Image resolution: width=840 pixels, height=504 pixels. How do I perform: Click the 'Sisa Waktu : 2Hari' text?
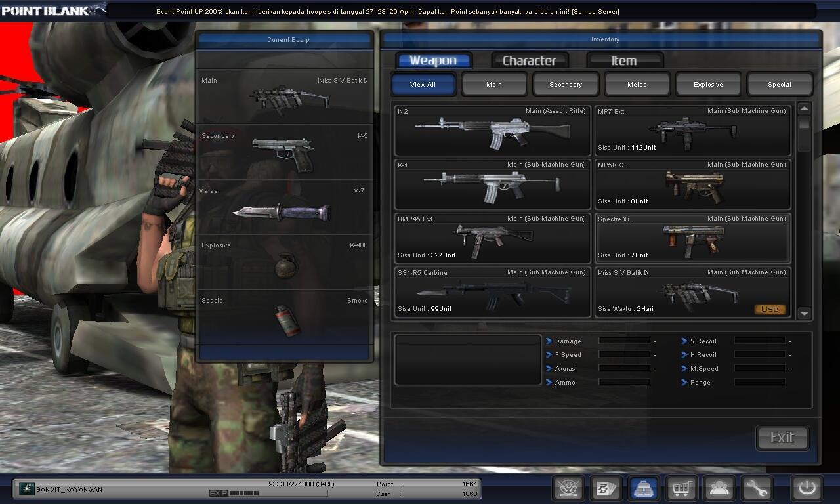pos(625,308)
